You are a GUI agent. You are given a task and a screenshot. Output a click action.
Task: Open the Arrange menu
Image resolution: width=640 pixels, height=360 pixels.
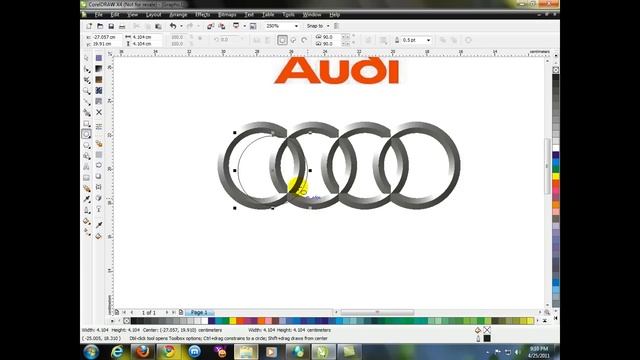coord(178,15)
